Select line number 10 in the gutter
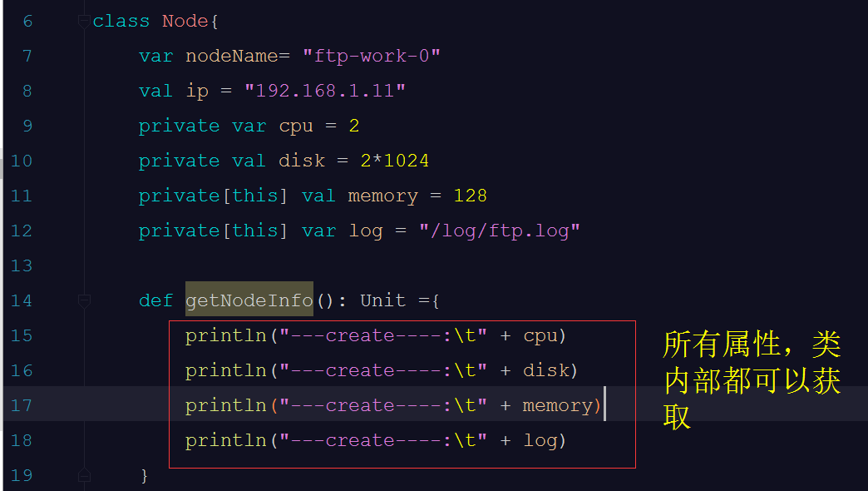Image resolution: width=868 pixels, height=491 pixels. click(x=22, y=161)
